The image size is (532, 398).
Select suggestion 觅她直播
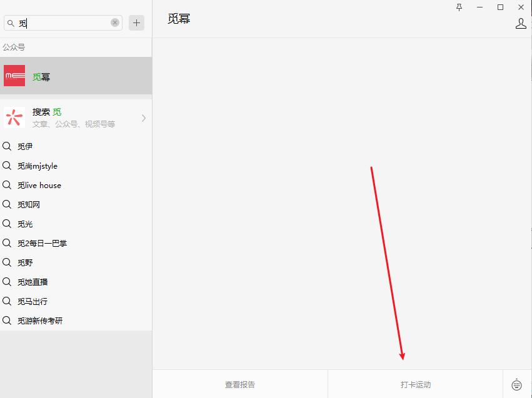76,282
